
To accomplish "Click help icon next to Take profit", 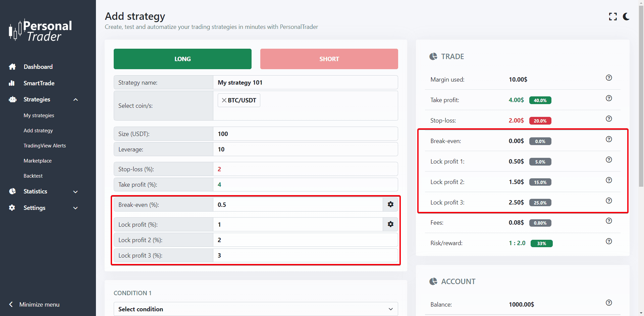I will pyautogui.click(x=609, y=98).
